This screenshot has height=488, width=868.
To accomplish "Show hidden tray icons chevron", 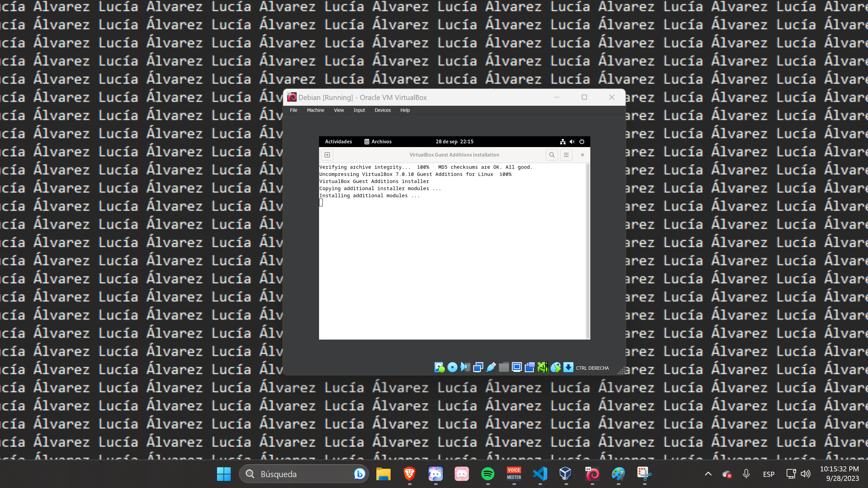I will [708, 474].
